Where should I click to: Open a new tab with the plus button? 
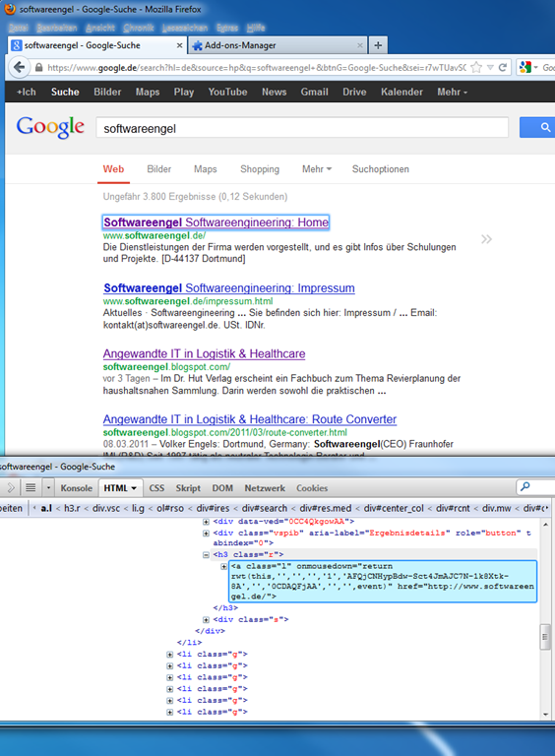pos(378,45)
